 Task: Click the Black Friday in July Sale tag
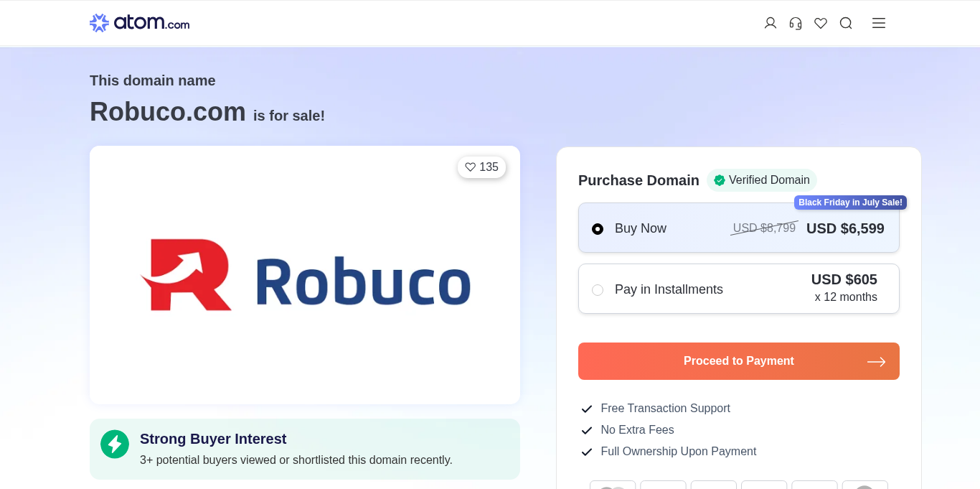pyautogui.click(x=850, y=202)
